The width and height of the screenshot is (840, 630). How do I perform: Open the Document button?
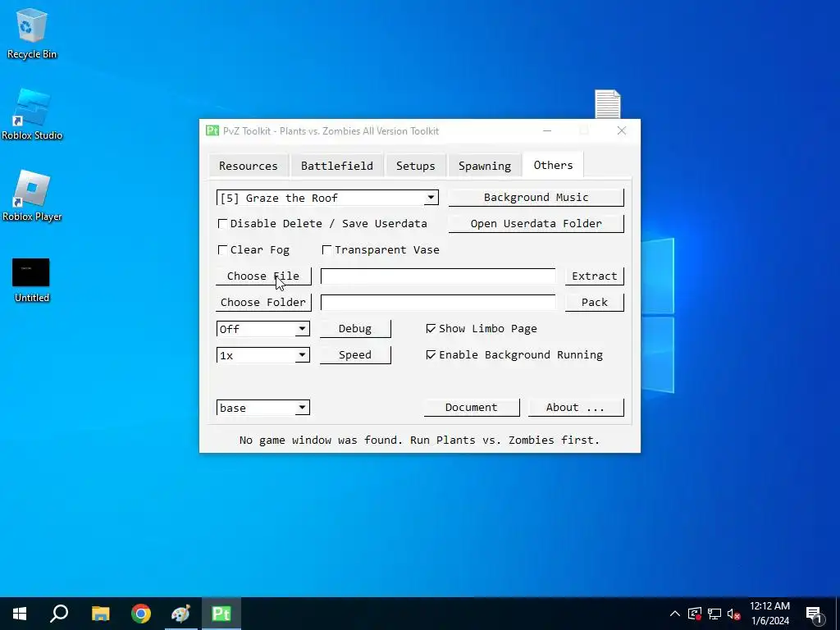coord(472,407)
